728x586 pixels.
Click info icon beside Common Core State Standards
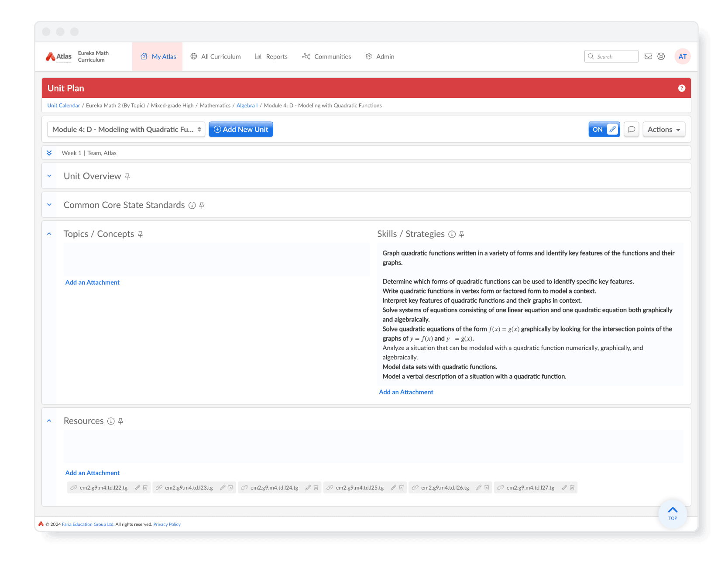click(192, 205)
